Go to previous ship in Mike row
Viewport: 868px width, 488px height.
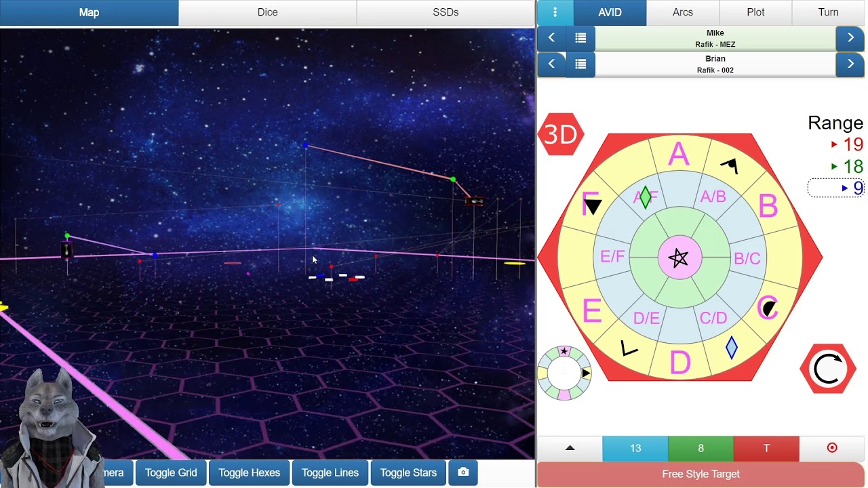coord(551,38)
